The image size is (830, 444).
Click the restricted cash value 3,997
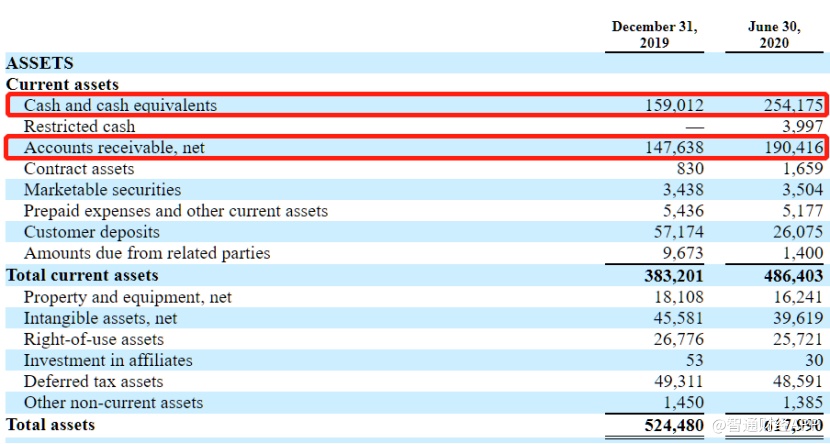tap(802, 126)
